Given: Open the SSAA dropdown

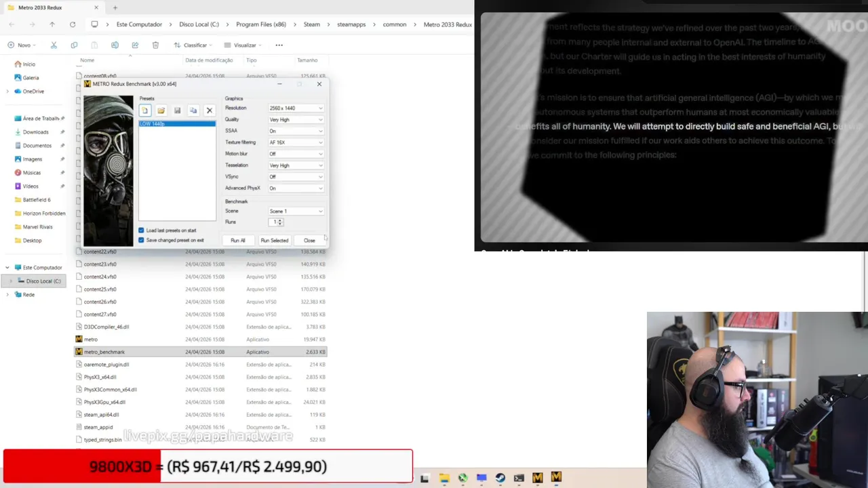Looking at the screenshot, I should click(296, 131).
